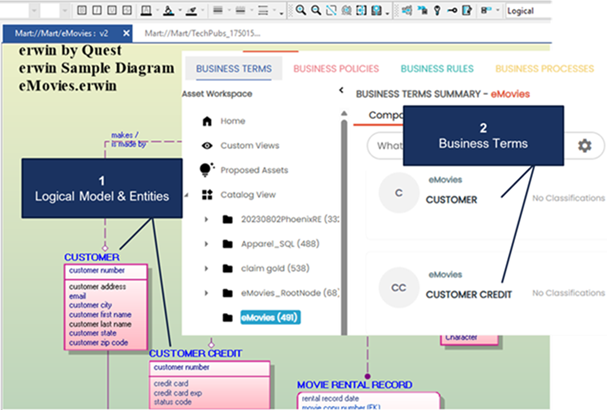Click the lightbulb icon in toolbar

click(437, 10)
